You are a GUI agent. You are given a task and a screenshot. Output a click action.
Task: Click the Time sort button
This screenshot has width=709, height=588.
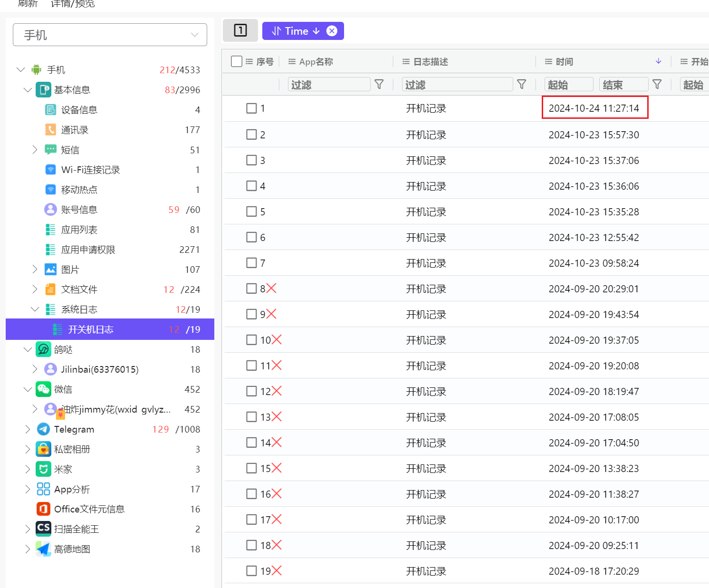pos(296,31)
